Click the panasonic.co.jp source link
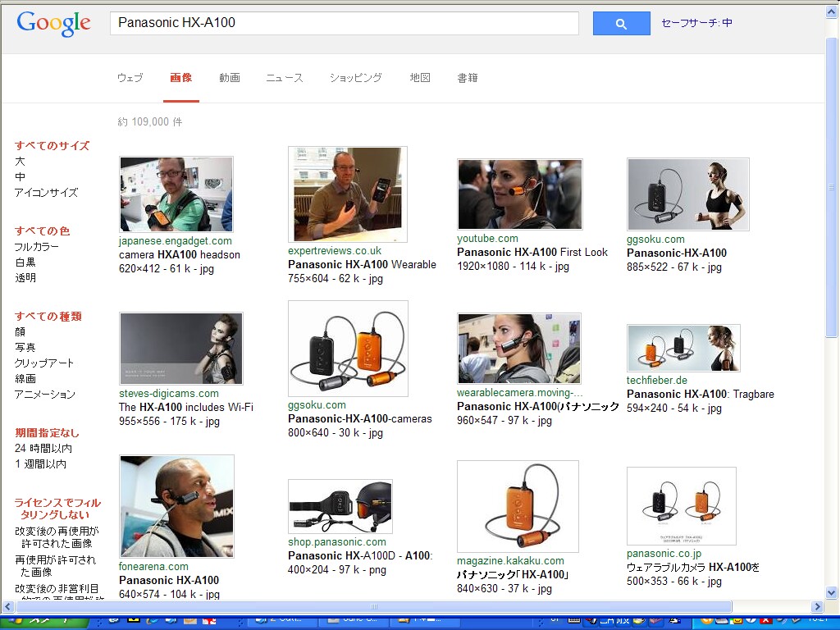840x630 pixels. 664,554
